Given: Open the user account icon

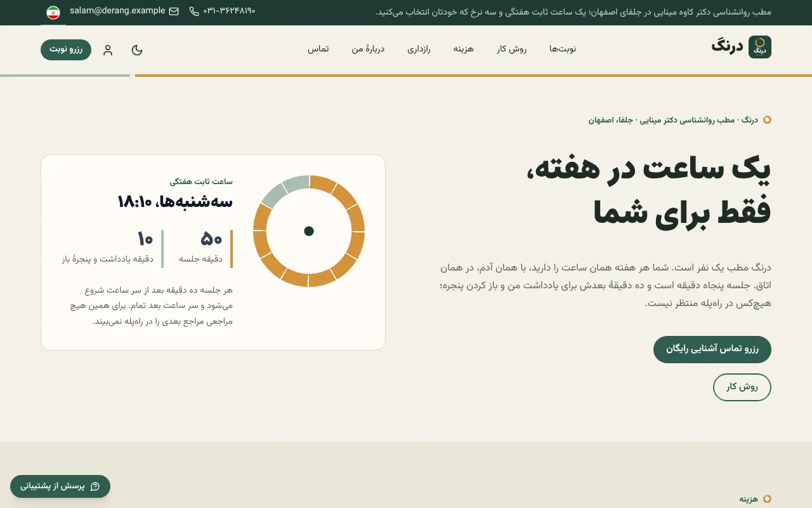Looking at the screenshot, I should click(x=108, y=50).
